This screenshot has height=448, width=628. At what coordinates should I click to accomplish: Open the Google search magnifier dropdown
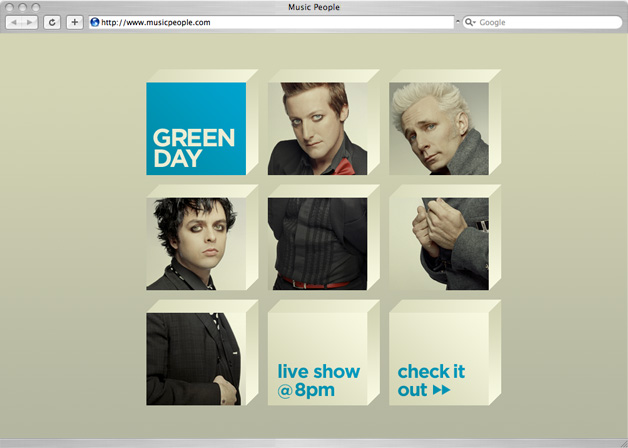(x=470, y=22)
